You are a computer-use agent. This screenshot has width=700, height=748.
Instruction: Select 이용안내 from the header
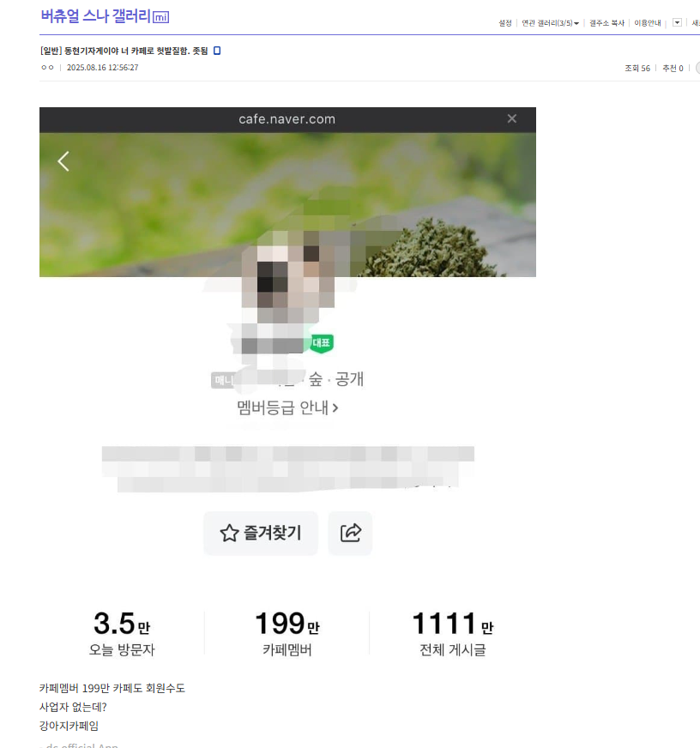[647, 23]
